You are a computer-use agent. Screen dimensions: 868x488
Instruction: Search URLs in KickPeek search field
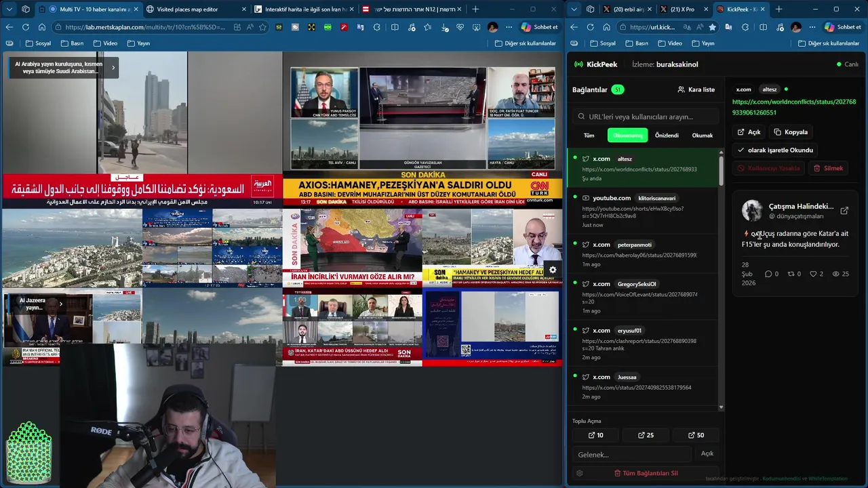click(x=645, y=117)
